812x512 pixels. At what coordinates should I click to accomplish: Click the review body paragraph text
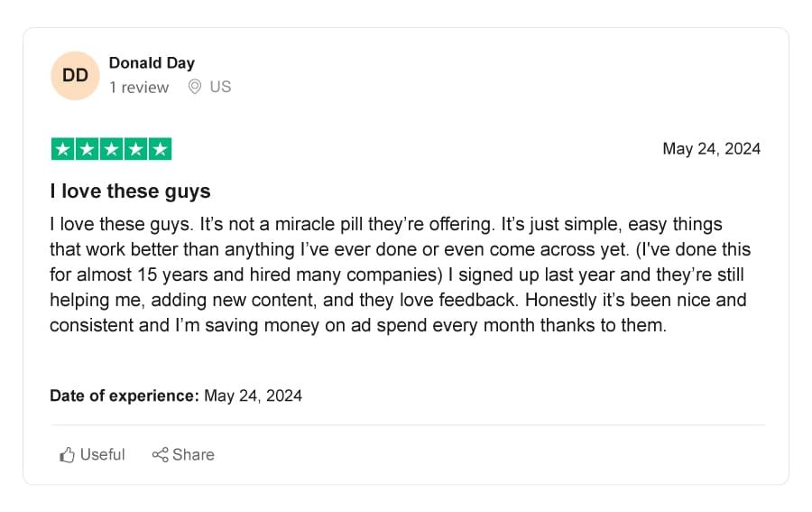pos(400,275)
